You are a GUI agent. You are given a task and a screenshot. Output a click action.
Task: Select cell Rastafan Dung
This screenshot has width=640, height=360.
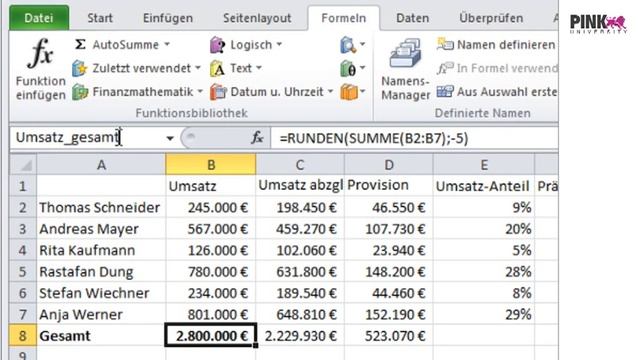point(101,272)
